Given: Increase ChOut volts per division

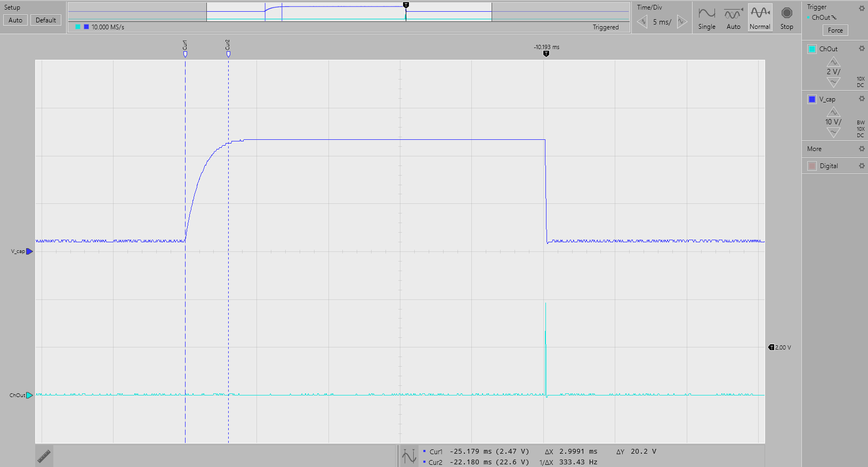Looking at the screenshot, I should pyautogui.click(x=833, y=62).
